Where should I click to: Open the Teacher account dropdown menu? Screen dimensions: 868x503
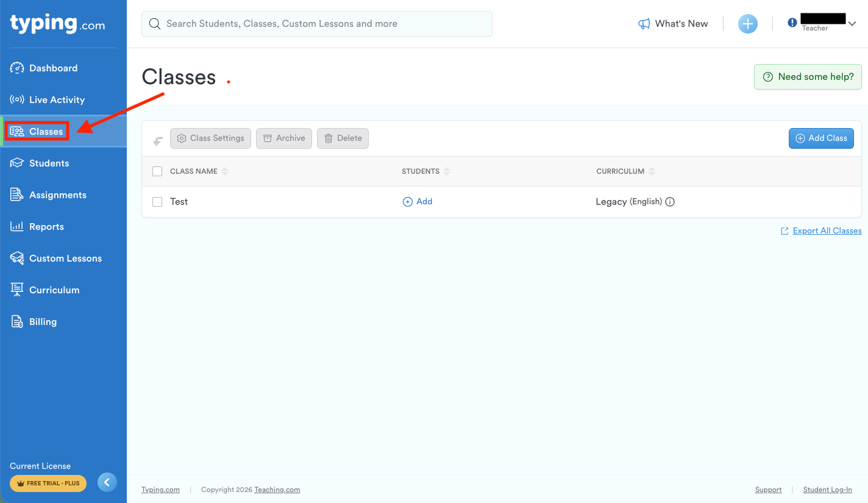click(852, 24)
